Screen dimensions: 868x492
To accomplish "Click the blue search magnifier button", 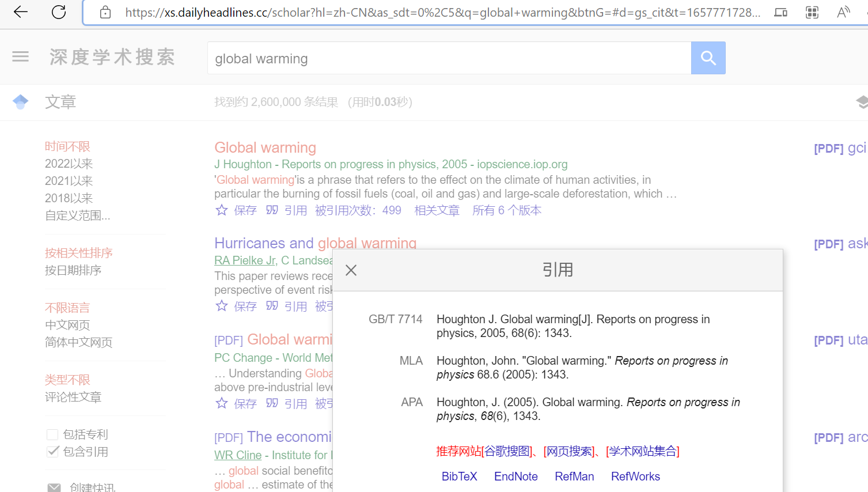I will click(708, 58).
